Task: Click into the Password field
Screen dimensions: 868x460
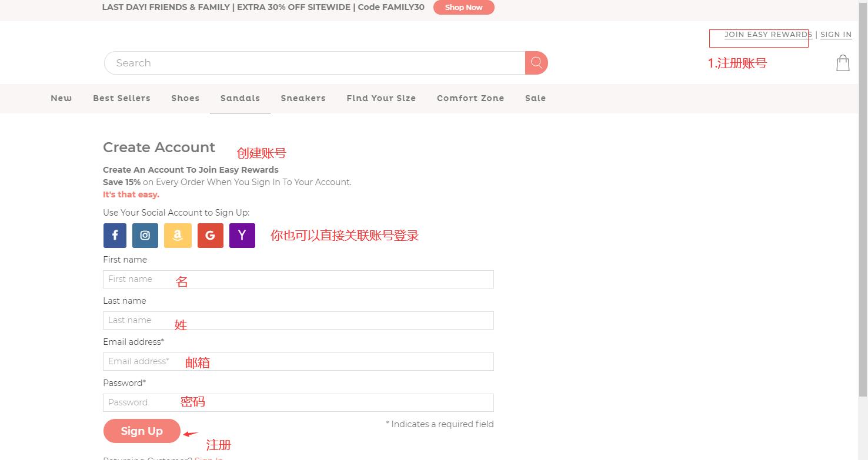Action: pos(298,402)
